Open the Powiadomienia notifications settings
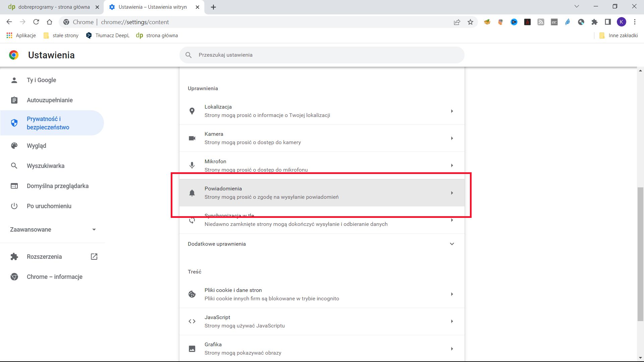644x362 pixels. pos(321,193)
